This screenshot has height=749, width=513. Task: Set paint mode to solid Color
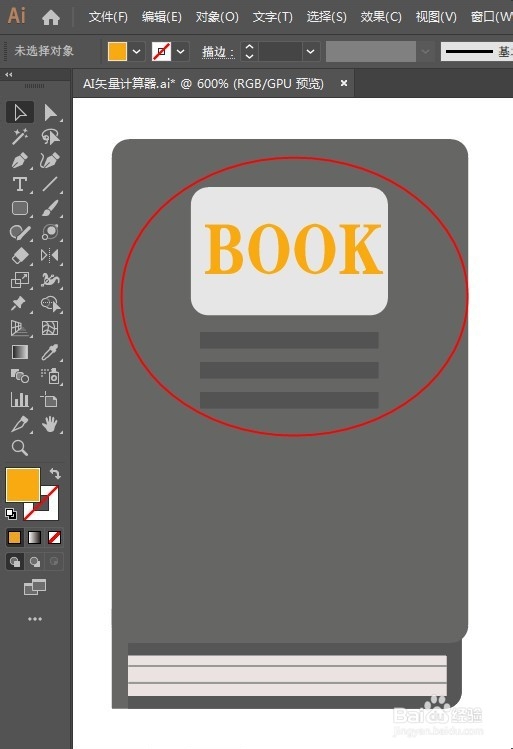point(15,537)
